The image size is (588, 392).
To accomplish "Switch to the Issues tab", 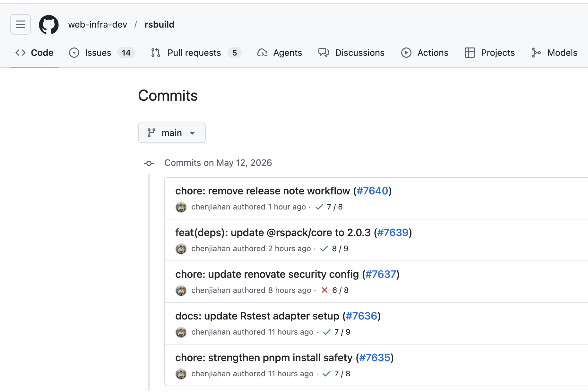I will click(102, 53).
